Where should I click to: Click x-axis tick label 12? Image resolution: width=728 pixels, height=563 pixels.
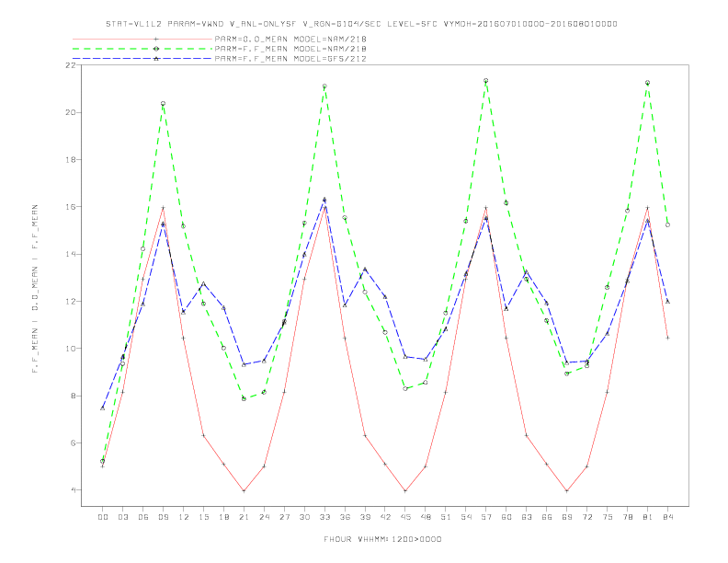184,517
